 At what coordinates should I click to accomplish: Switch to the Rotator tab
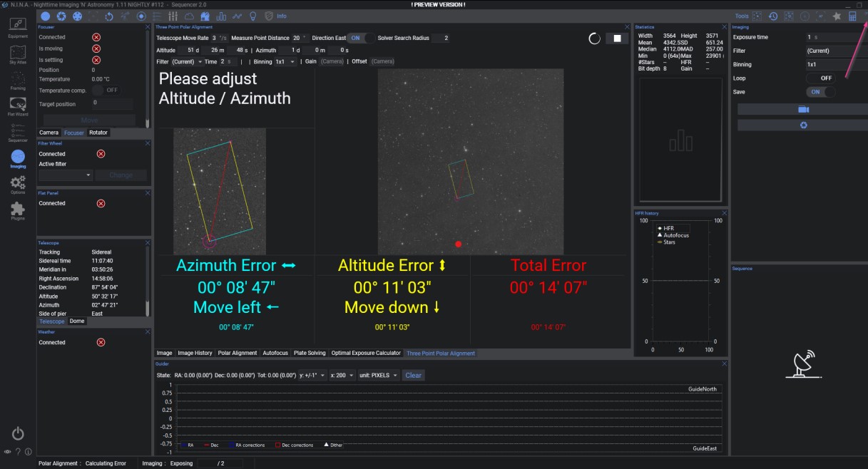coord(98,133)
